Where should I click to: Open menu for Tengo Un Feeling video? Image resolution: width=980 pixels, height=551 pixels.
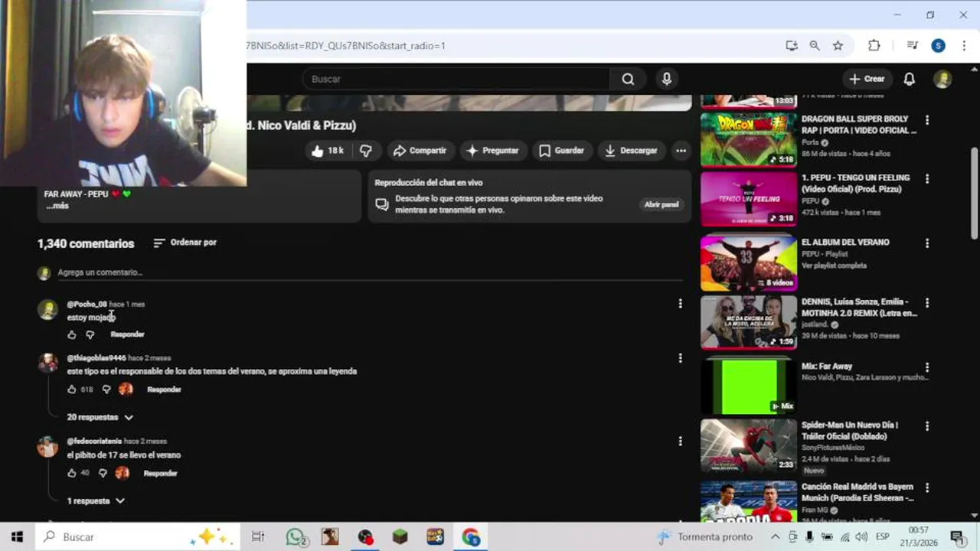(x=927, y=179)
